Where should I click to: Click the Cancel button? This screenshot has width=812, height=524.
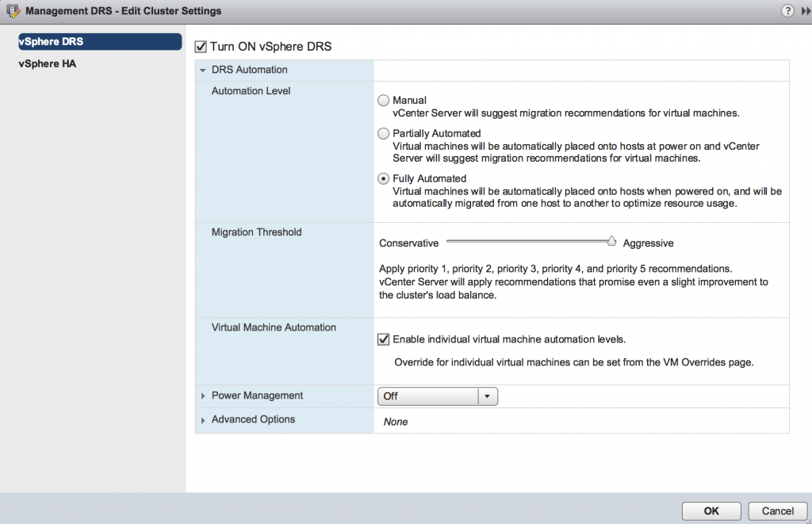pyautogui.click(x=776, y=511)
